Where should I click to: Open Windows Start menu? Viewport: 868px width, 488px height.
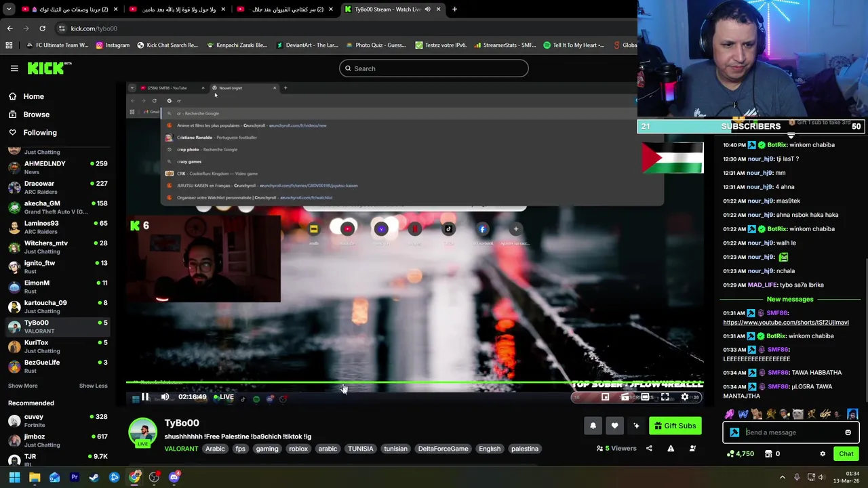click(14, 477)
